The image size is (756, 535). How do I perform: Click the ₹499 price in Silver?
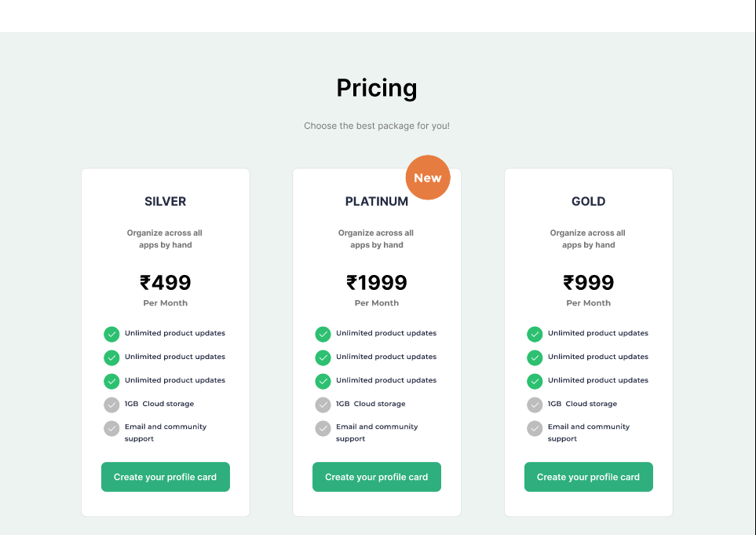pos(166,283)
